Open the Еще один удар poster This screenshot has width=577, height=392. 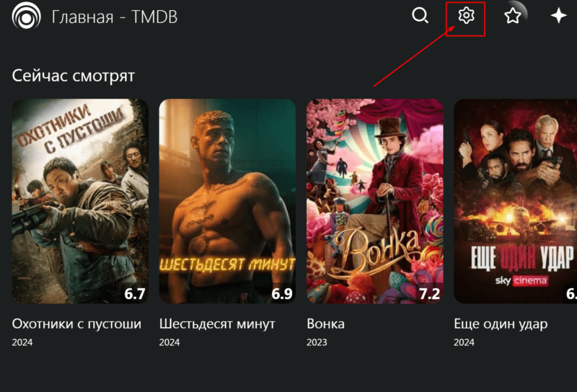coord(515,201)
